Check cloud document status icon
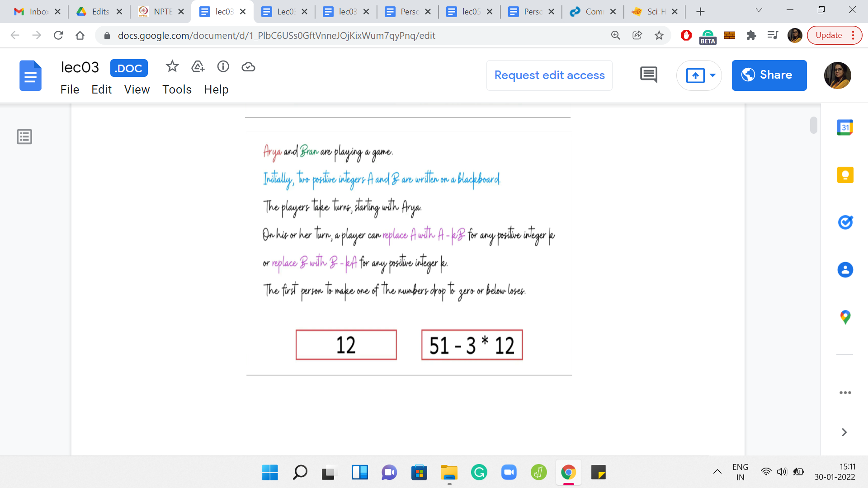The image size is (868, 488). coord(248,67)
